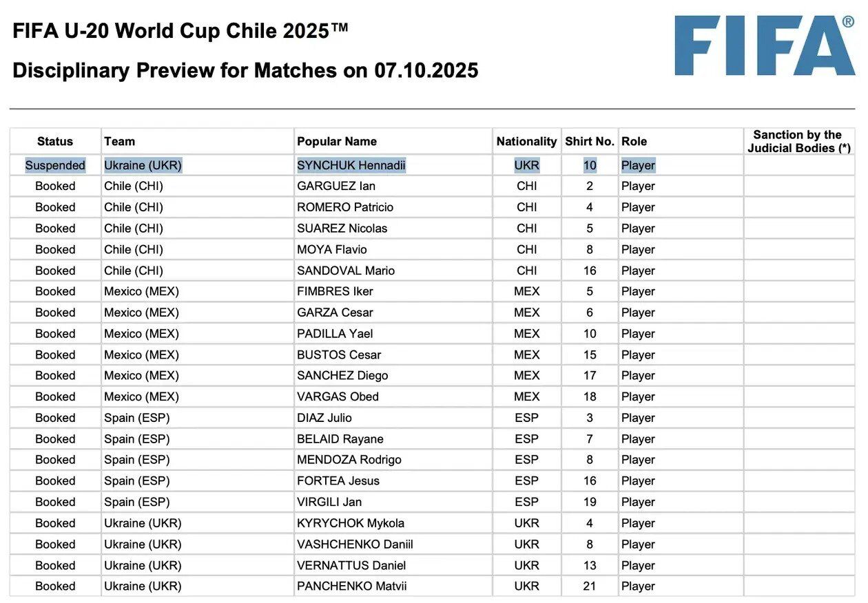Select the Shirt No. column header
868x603 pixels.
click(x=590, y=141)
